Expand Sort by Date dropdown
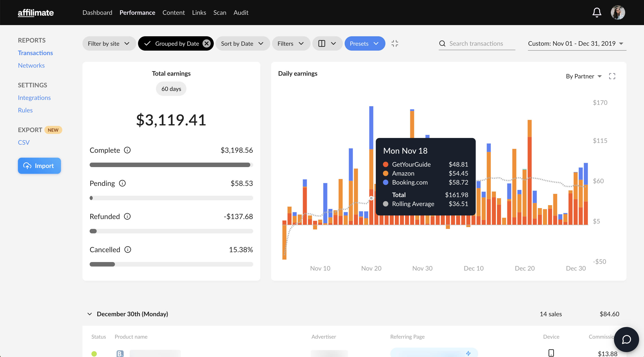Viewport: 644px width, 357px height. click(242, 43)
